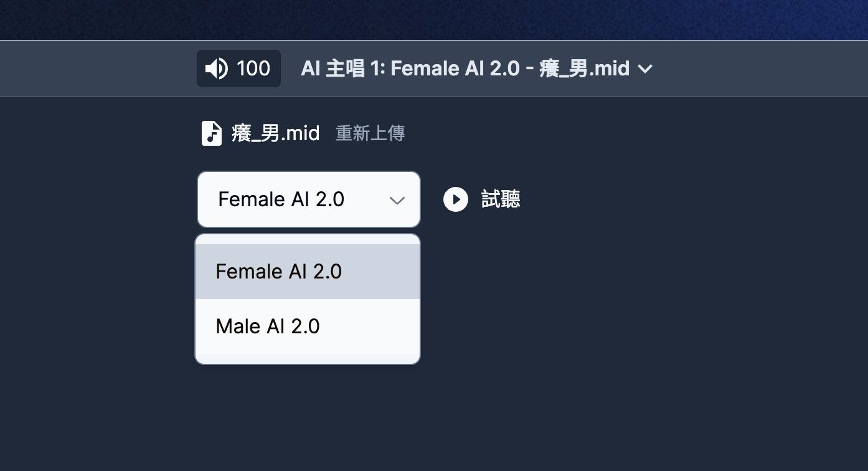Click the speaker volume icon
This screenshot has height=471, width=868.
216,69
